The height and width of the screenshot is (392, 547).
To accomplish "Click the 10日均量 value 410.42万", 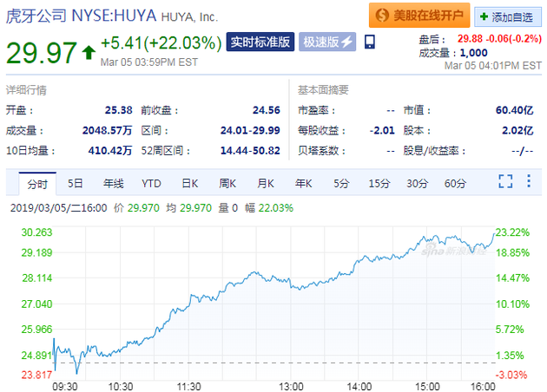I will [110, 151].
